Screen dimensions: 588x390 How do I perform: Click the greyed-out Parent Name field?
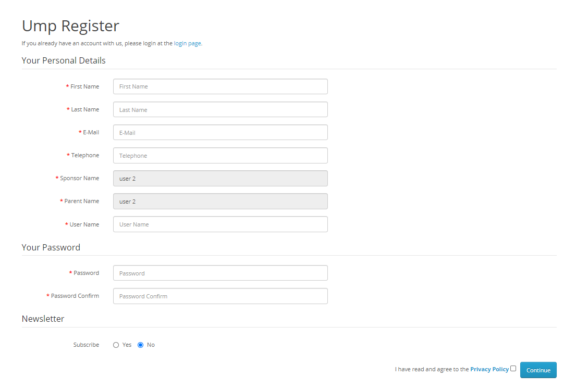coord(220,201)
